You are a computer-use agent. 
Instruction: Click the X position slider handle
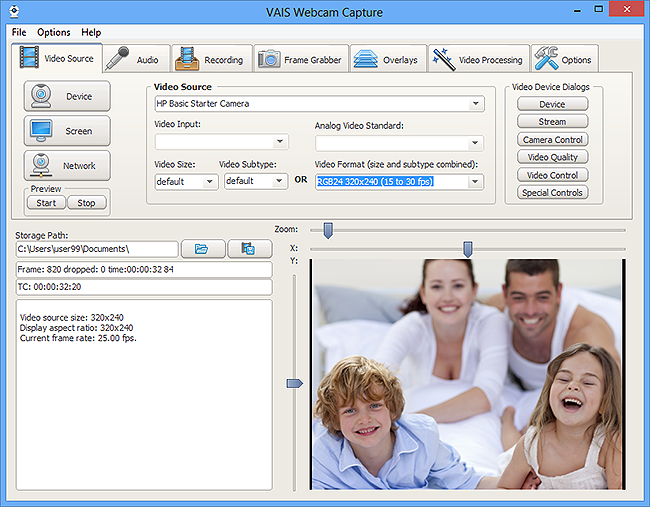tap(468, 250)
